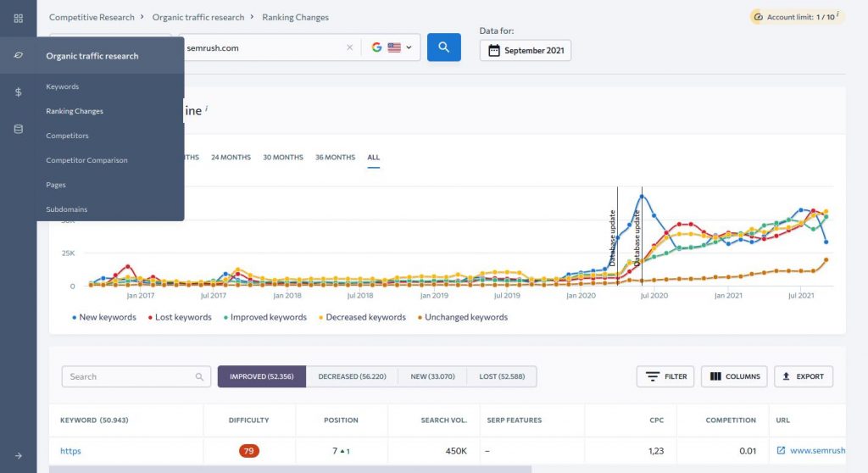Click the info icon next to chart title
This screenshot has width=868, height=473.
pyautogui.click(x=207, y=108)
